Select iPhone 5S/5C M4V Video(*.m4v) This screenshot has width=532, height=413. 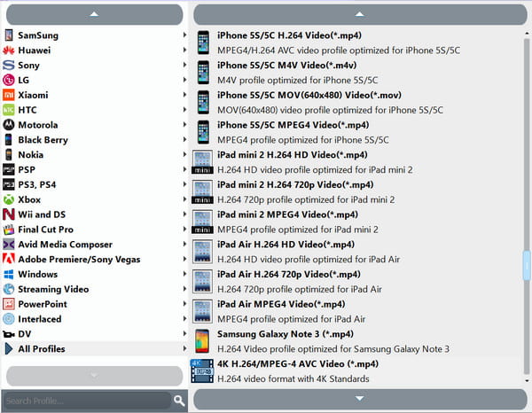click(x=357, y=73)
